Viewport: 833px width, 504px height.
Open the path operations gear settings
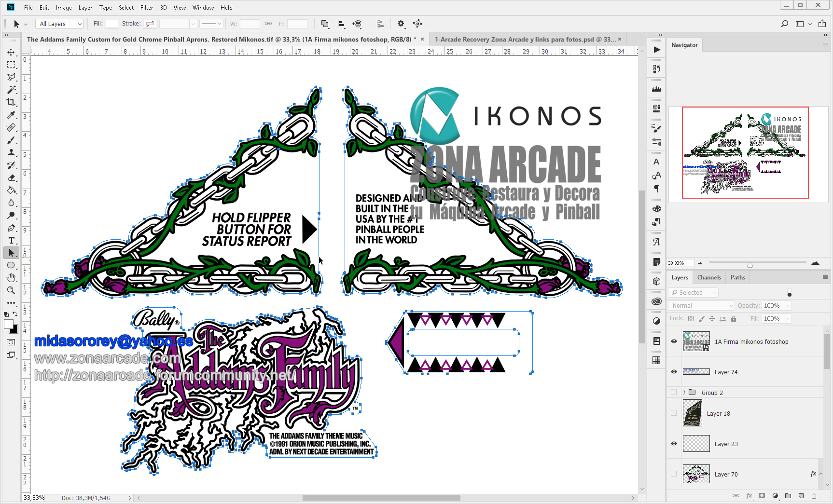coord(401,24)
